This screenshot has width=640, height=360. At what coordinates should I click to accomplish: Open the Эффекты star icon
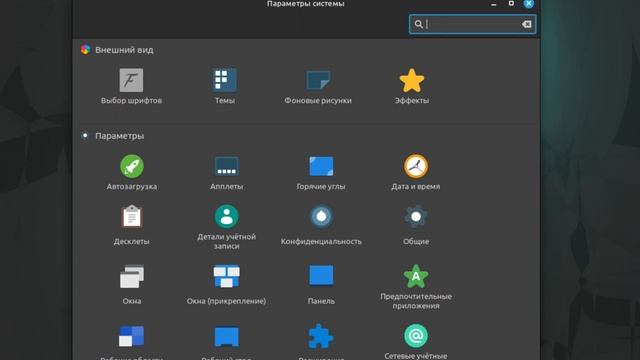(x=411, y=80)
